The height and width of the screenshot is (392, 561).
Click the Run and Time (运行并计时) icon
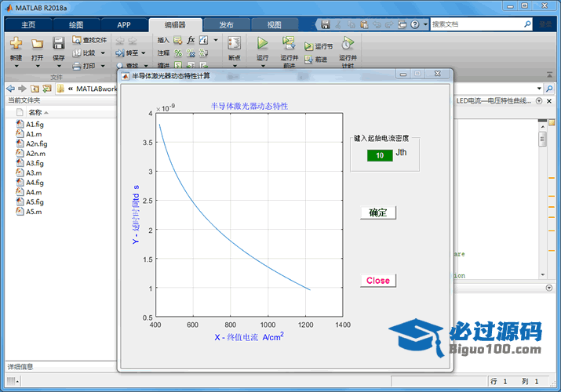tap(348, 43)
